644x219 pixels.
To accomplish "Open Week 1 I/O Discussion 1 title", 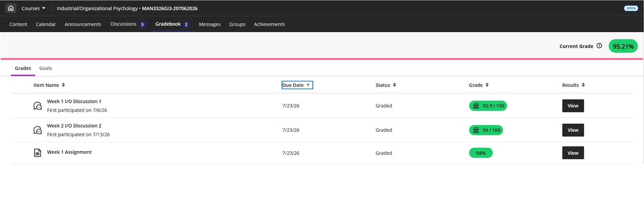I will (74, 101).
